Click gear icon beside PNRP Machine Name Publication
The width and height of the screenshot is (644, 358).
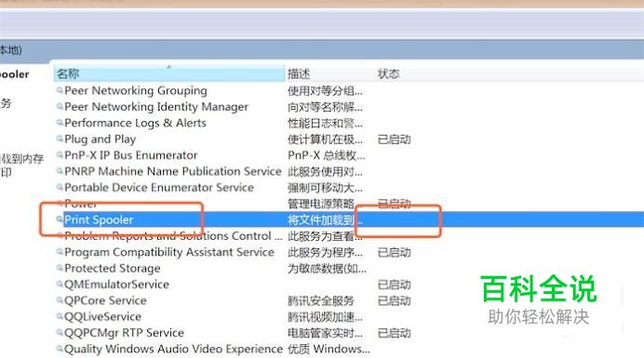tap(60, 171)
